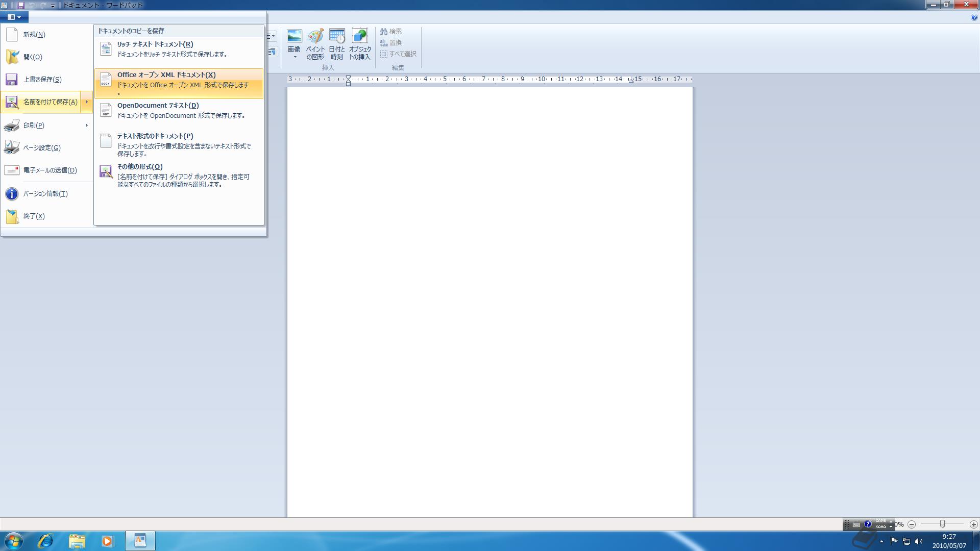Click the 名前を付けて保存(A) menu entry
The width and height of the screenshot is (980, 551).
(41, 102)
